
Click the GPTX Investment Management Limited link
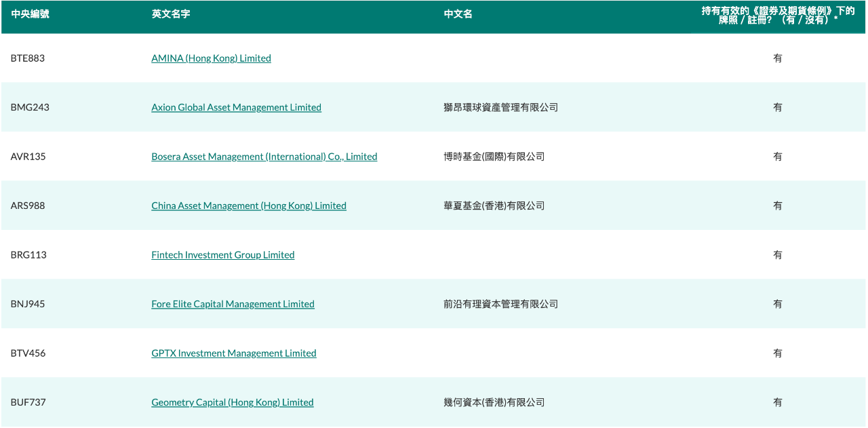pyautogui.click(x=233, y=353)
